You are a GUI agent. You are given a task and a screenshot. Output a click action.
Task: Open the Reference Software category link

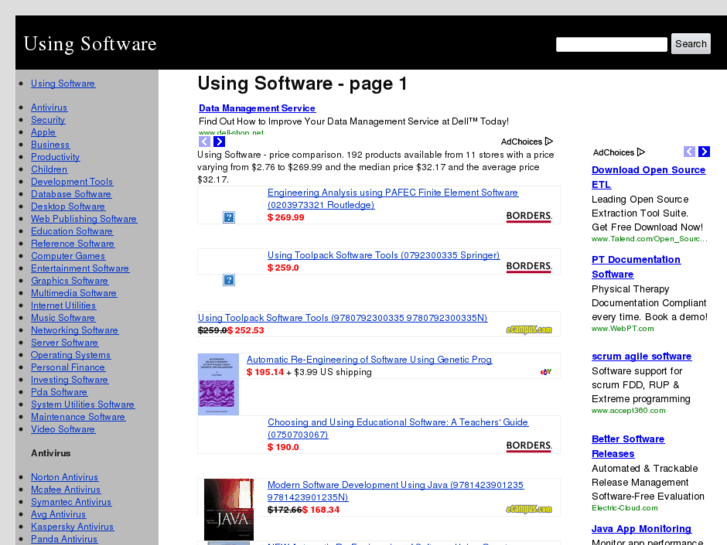click(72, 244)
